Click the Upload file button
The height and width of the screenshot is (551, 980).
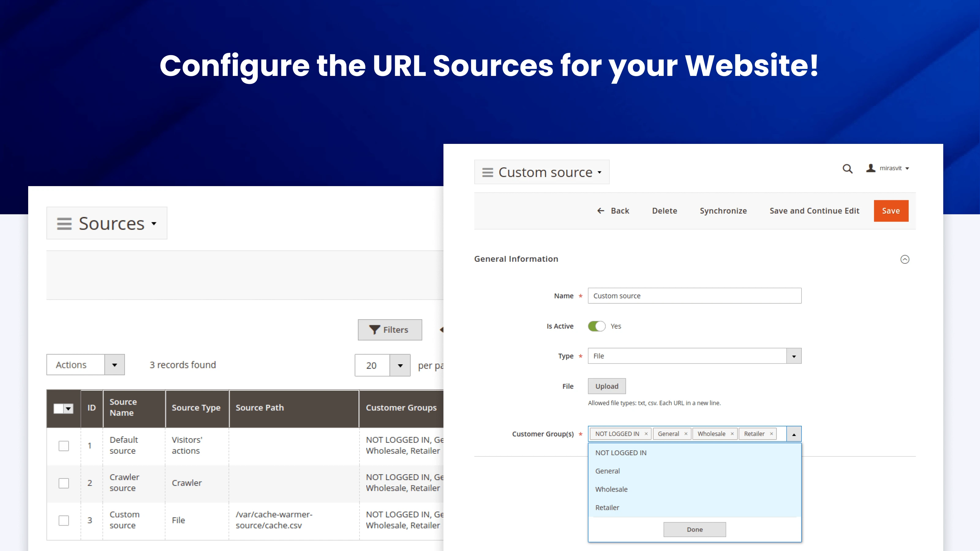(606, 386)
